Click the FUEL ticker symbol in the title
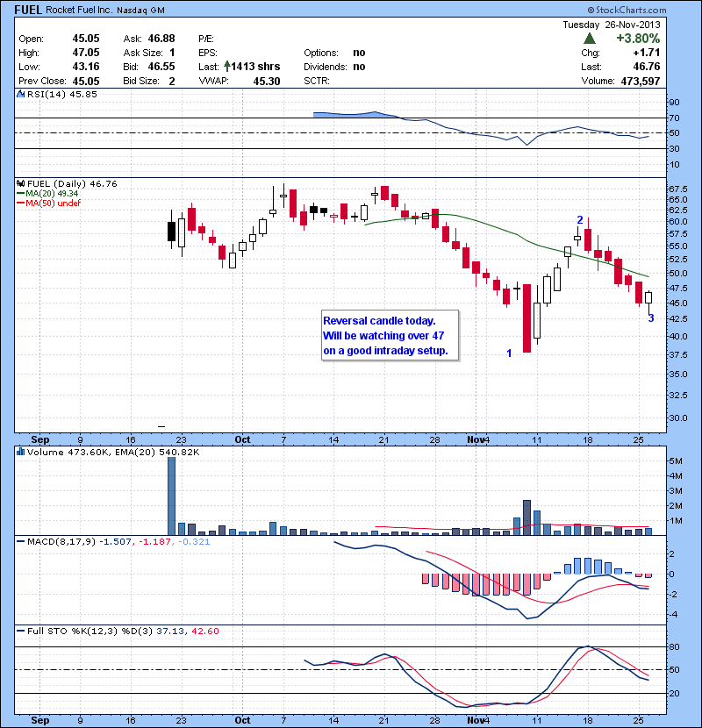702x728 pixels. [28, 10]
